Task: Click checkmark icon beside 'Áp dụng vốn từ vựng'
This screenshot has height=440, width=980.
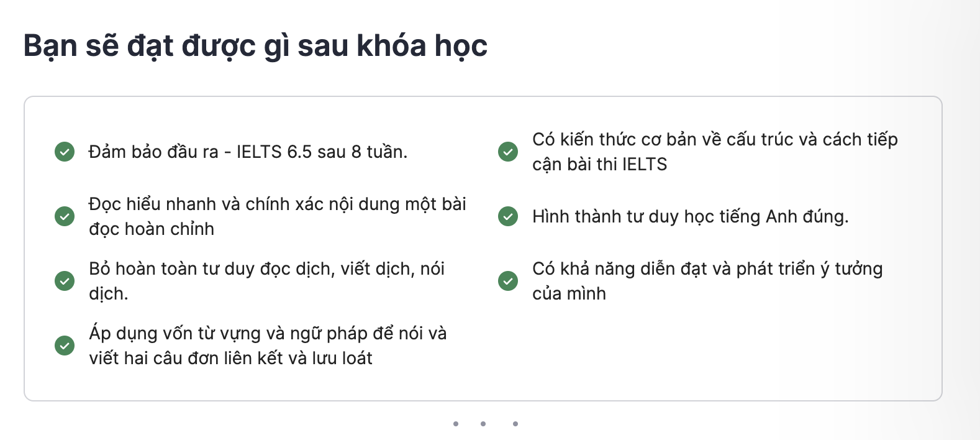Action: pyautogui.click(x=65, y=346)
